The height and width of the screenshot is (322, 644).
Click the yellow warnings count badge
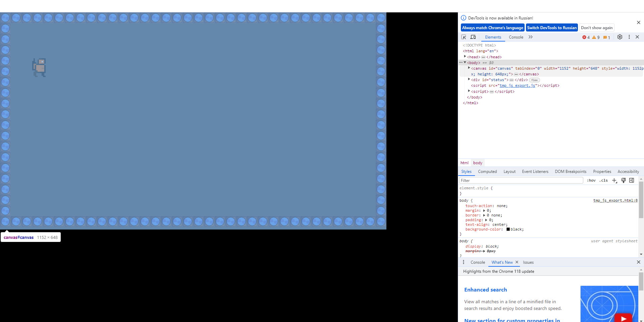point(596,38)
